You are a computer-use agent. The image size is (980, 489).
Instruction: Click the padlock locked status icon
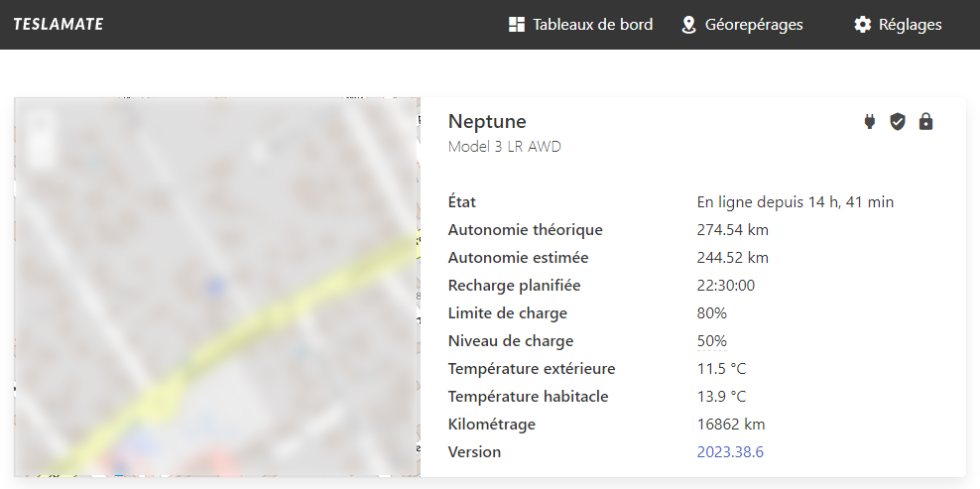point(925,121)
